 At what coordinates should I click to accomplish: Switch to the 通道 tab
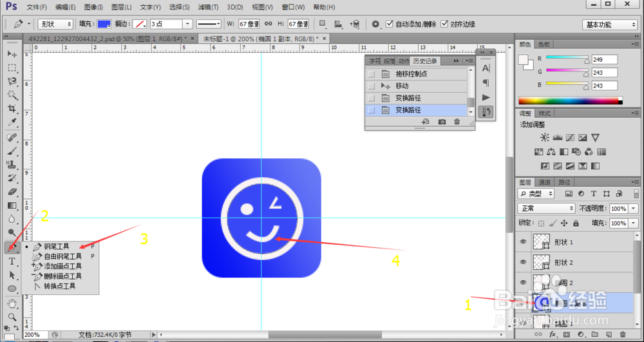pyautogui.click(x=544, y=182)
